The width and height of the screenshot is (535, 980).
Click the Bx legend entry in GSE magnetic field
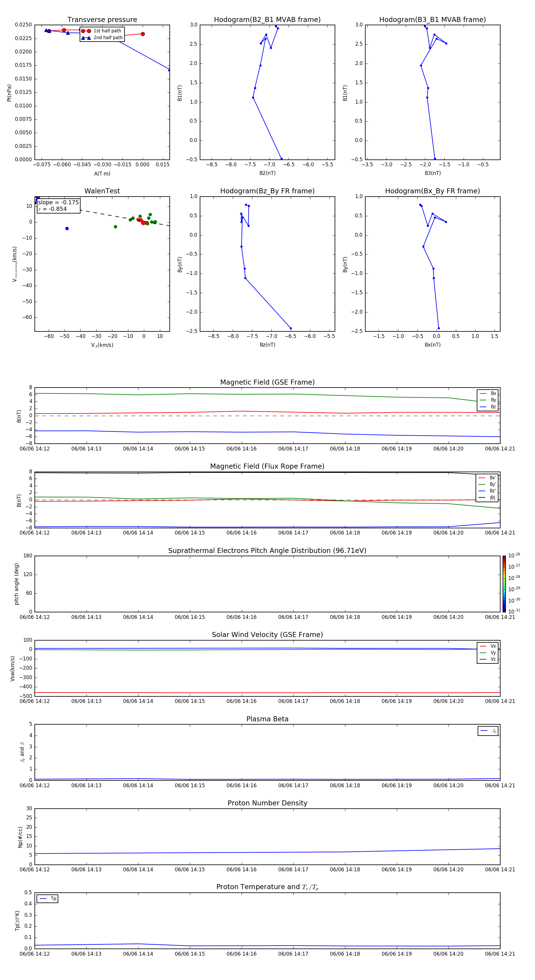click(x=488, y=393)
